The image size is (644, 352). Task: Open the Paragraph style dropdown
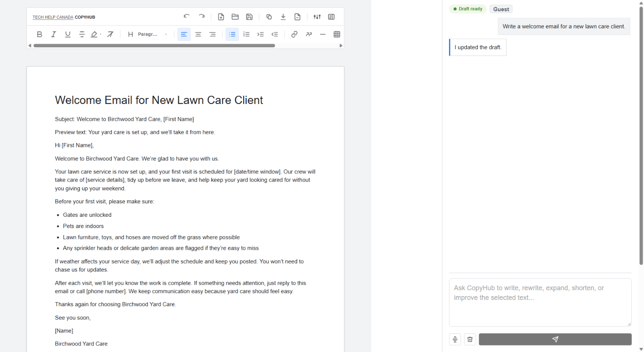click(153, 34)
